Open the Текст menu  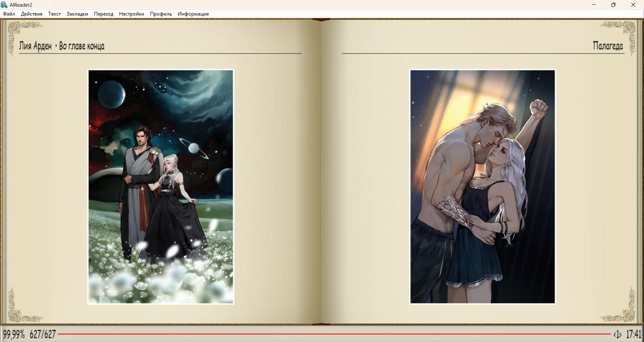click(54, 14)
